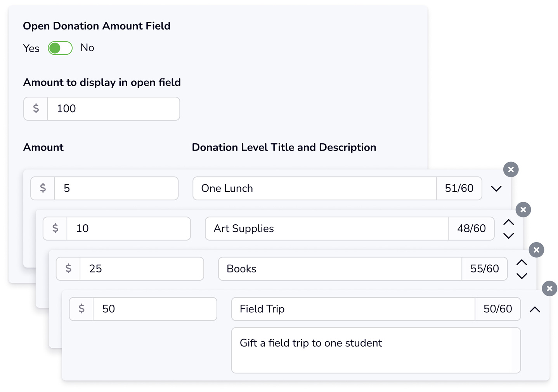Edit the One Lunch title field

pos(314,188)
